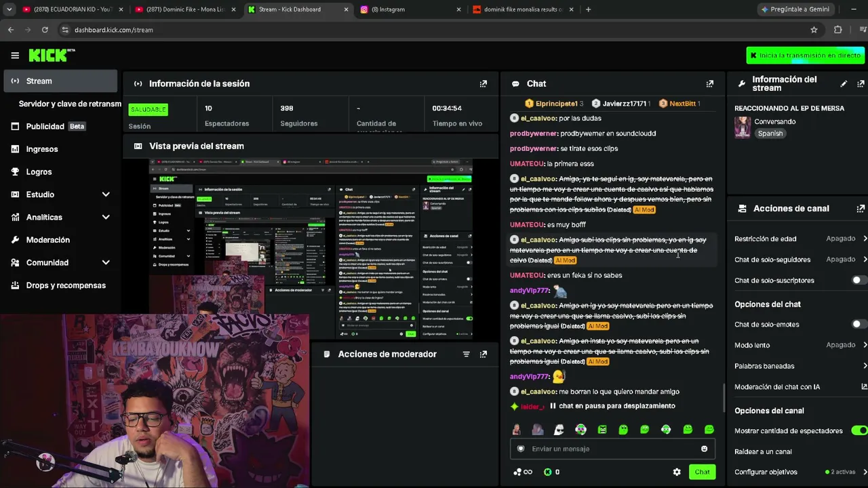868x488 pixels.
Task: Click the Spanish language tag
Action: pos(770,134)
